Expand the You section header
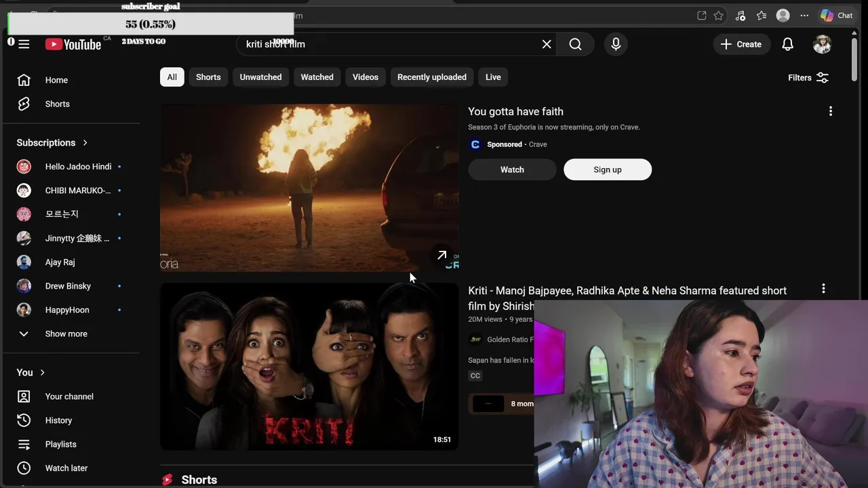 (31, 372)
